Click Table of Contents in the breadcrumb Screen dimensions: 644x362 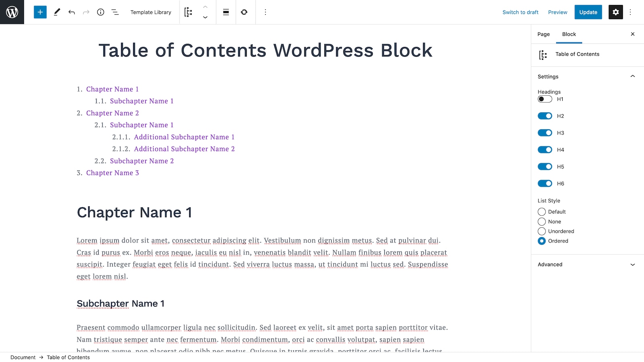point(68,357)
